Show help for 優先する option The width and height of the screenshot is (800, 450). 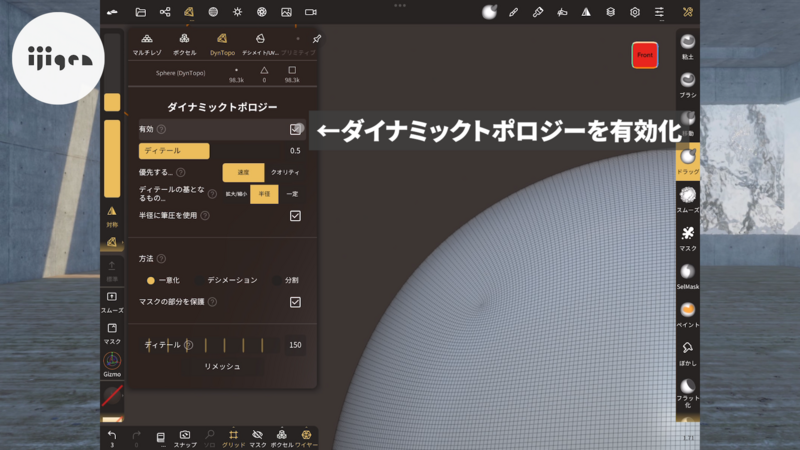coord(181,172)
